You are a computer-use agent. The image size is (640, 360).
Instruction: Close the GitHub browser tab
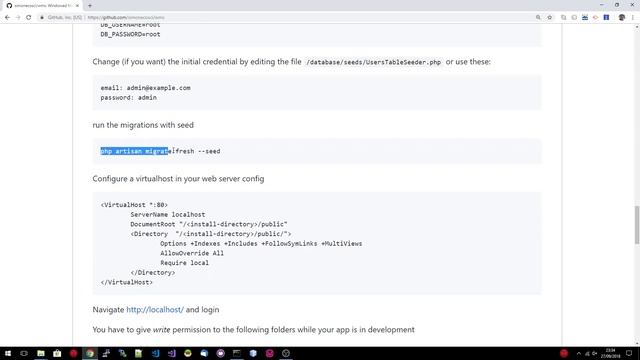(77, 6)
